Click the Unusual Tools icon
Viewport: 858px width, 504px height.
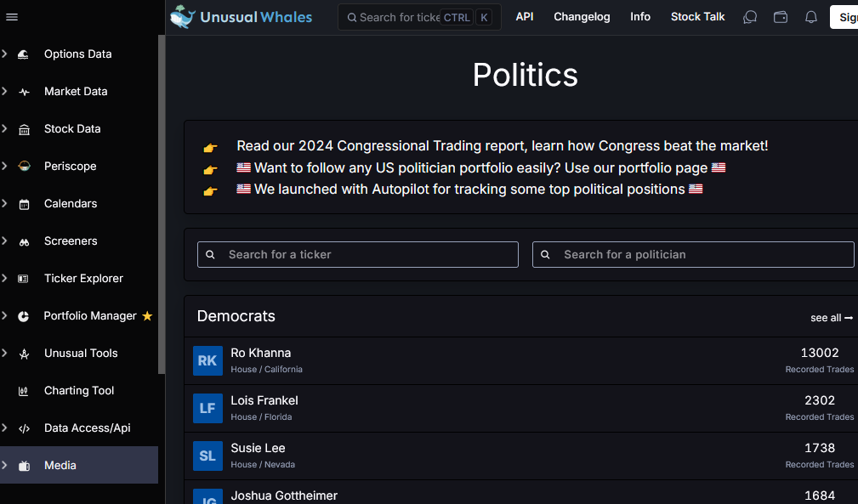(x=24, y=354)
